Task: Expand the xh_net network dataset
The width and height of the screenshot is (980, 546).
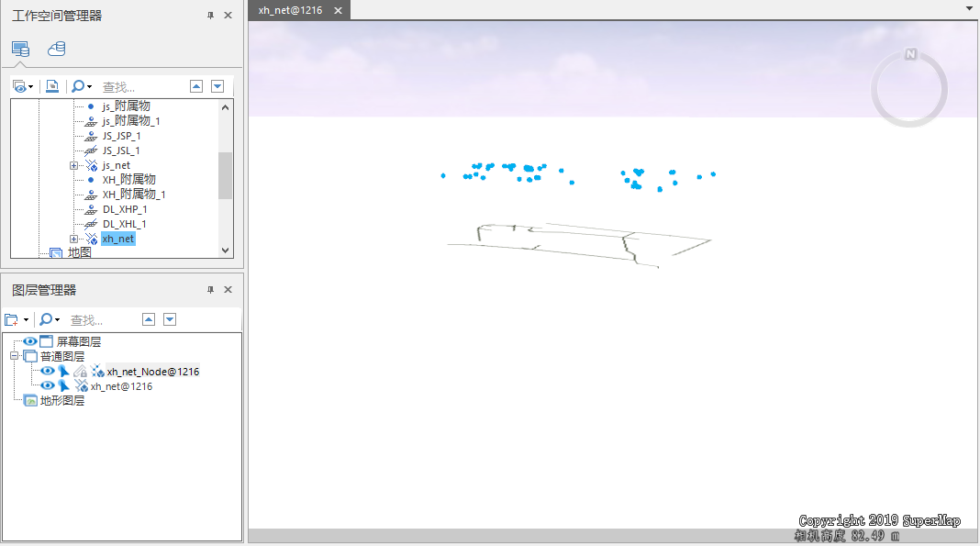Action: click(x=73, y=239)
